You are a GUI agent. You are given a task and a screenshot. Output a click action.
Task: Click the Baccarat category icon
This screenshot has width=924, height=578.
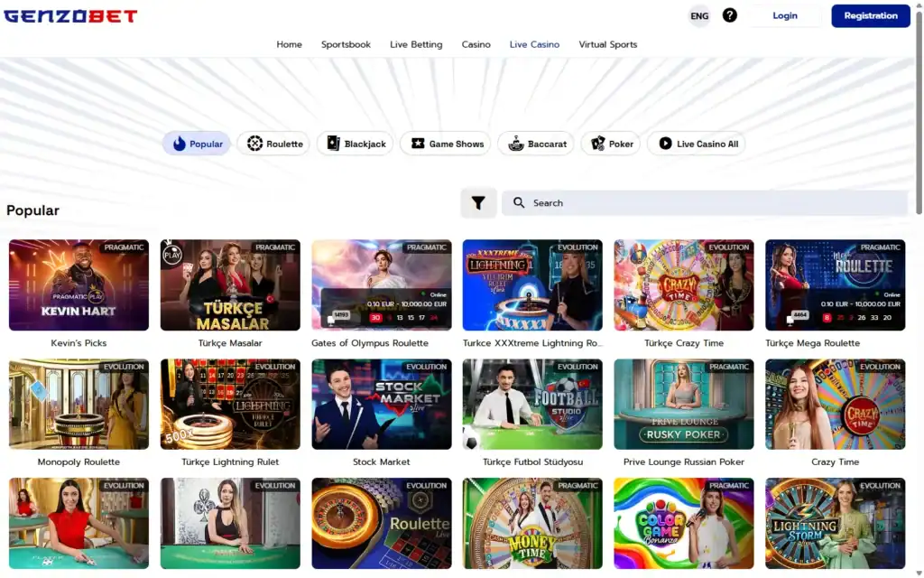[x=516, y=144]
